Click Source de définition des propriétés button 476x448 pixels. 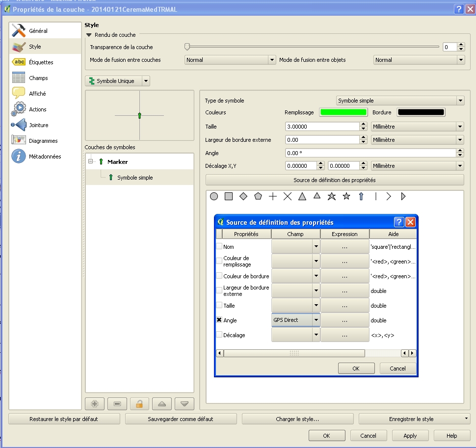(x=335, y=180)
